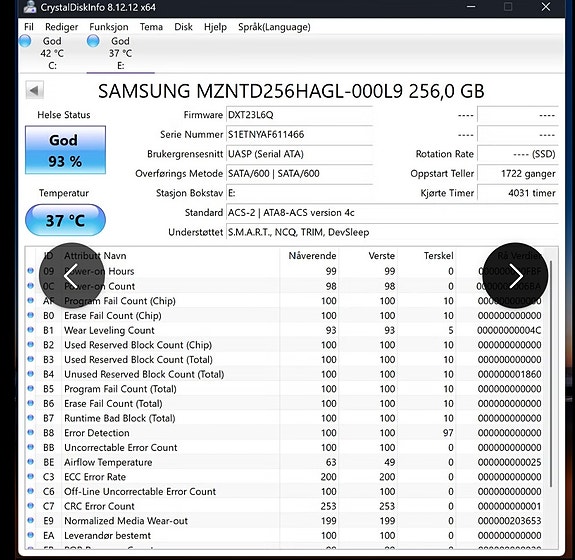The image size is (575, 560).
Task: Click the Attributt Navn column header
Action: pyautogui.click(x=95, y=256)
